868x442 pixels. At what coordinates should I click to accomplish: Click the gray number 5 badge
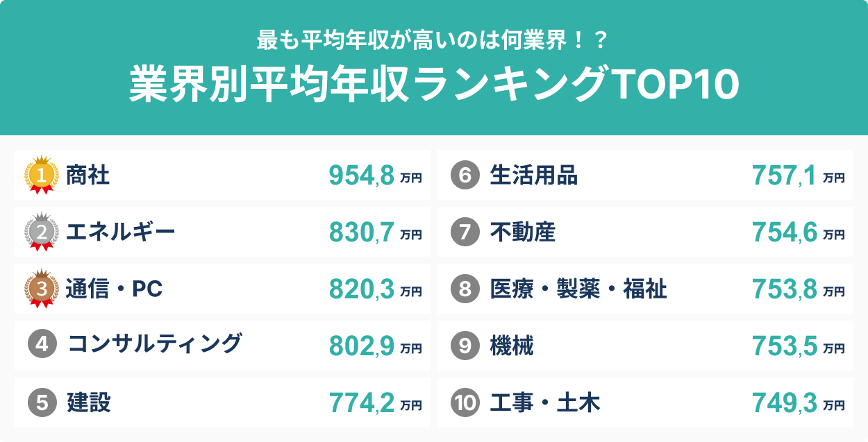42,402
